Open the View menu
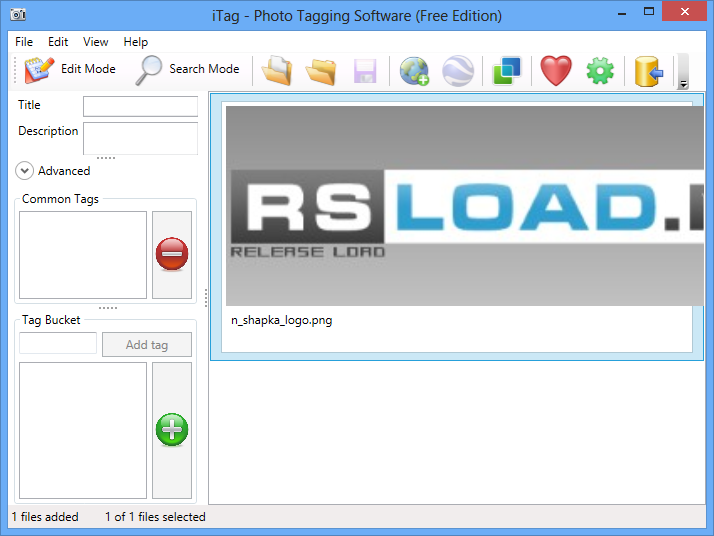Image resolution: width=714 pixels, height=536 pixels. [96, 42]
